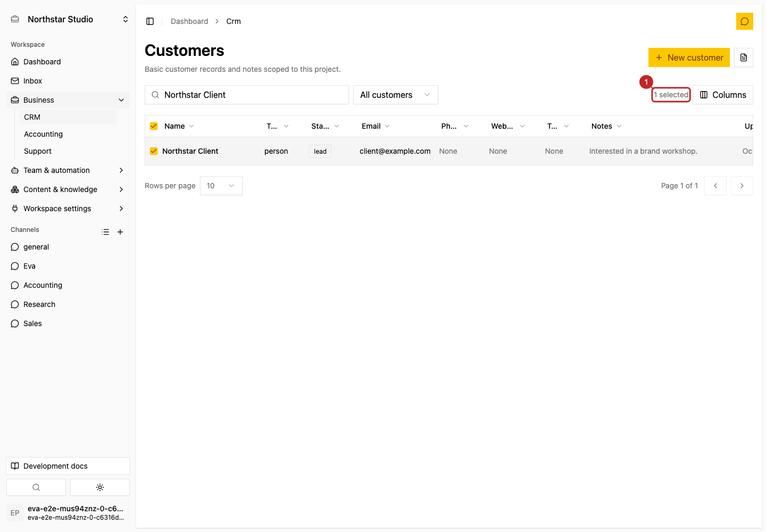Screen dimensions: 766x532
Task: Click the client@example.com cell
Action: pyautogui.click(x=395, y=151)
